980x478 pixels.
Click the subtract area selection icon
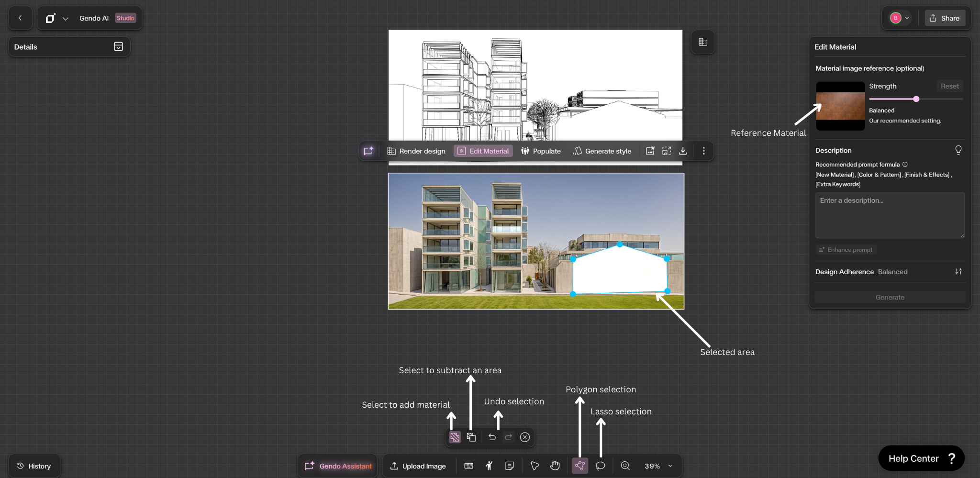(x=471, y=437)
